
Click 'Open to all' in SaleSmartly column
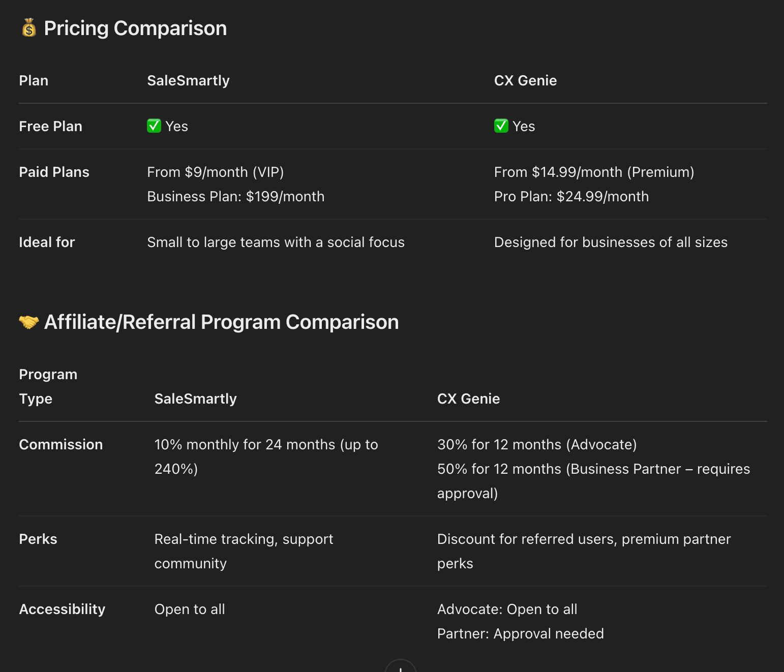click(x=190, y=609)
